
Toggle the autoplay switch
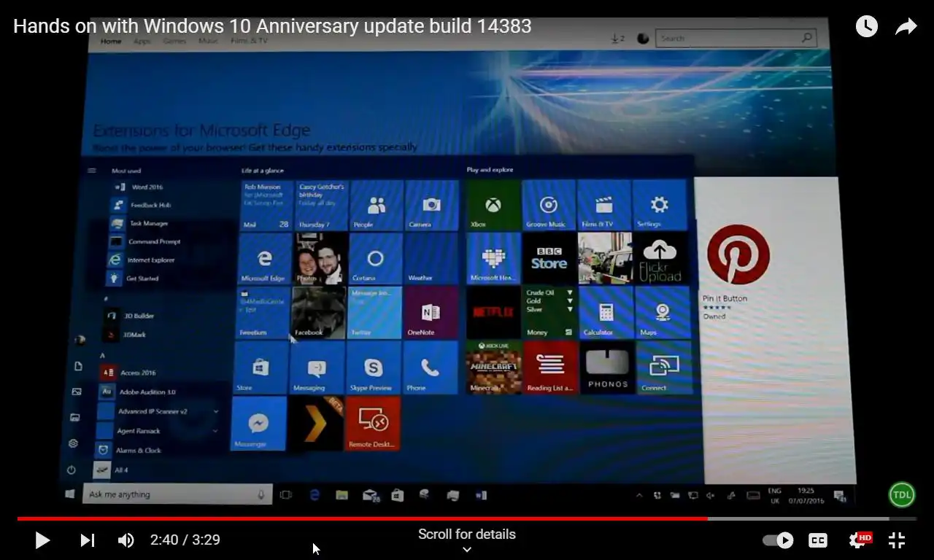point(778,540)
